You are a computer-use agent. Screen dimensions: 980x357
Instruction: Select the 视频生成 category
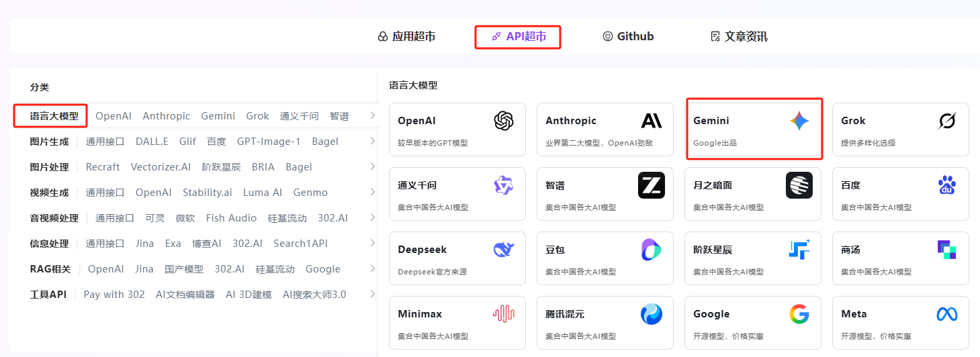pyautogui.click(x=50, y=193)
